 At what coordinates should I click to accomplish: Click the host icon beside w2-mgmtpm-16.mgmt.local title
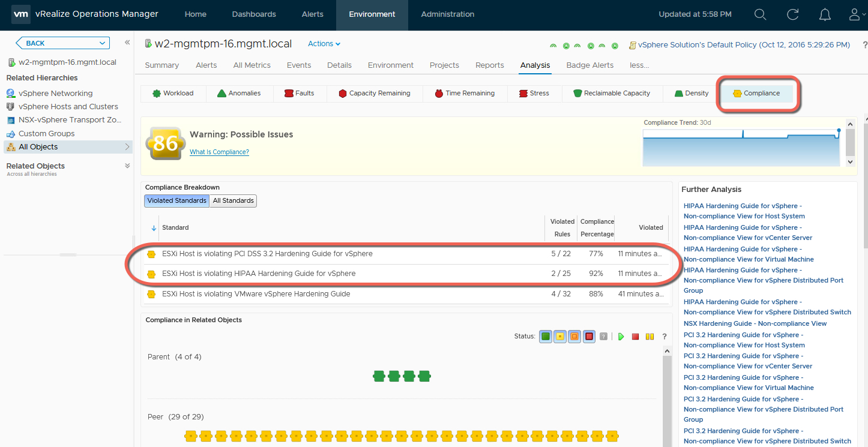148,43
